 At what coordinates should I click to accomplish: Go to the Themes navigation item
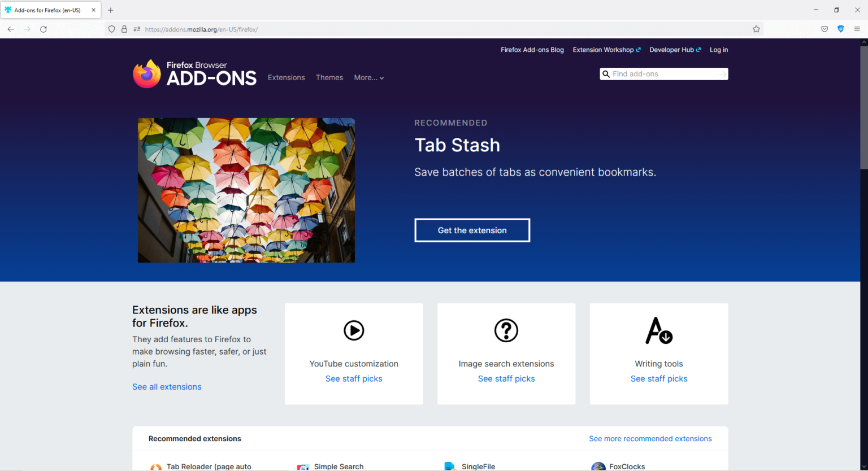pos(329,78)
